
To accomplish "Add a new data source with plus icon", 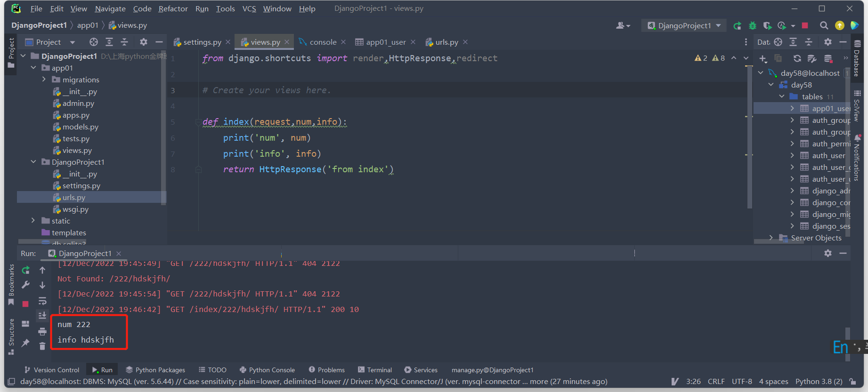I will coord(763,58).
